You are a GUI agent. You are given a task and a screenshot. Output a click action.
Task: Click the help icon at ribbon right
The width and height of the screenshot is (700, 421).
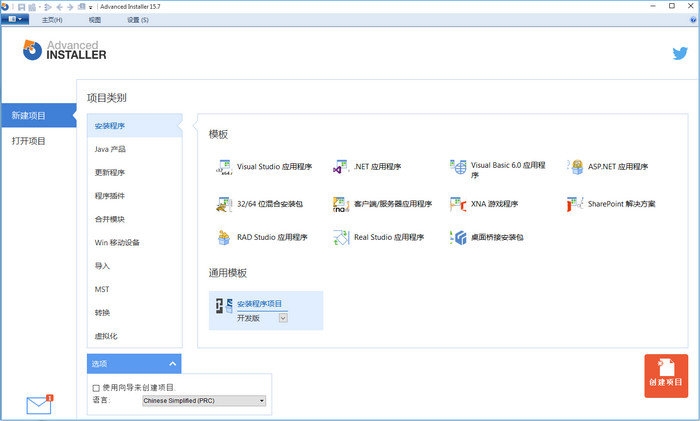coord(693,20)
